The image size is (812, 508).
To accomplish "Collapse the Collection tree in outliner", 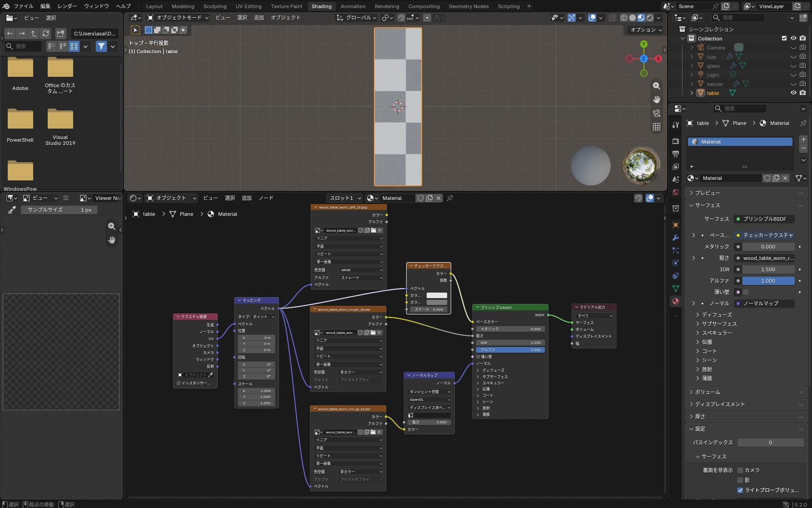I will click(683, 38).
